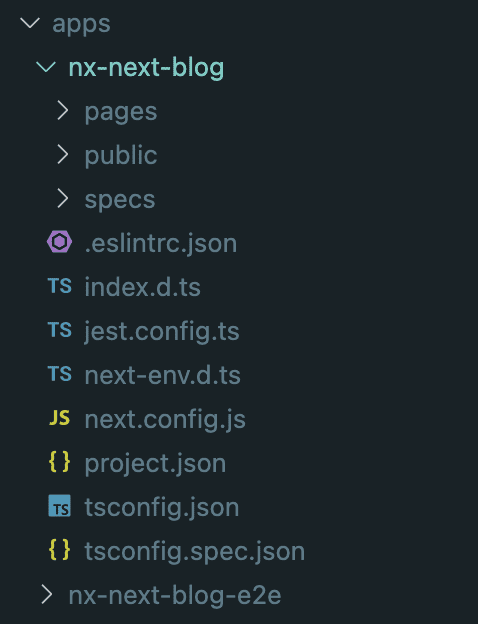Click the TS icon next to jest.config.ts
The width and height of the screenshot is (478, 624).
tap(60, 330)
